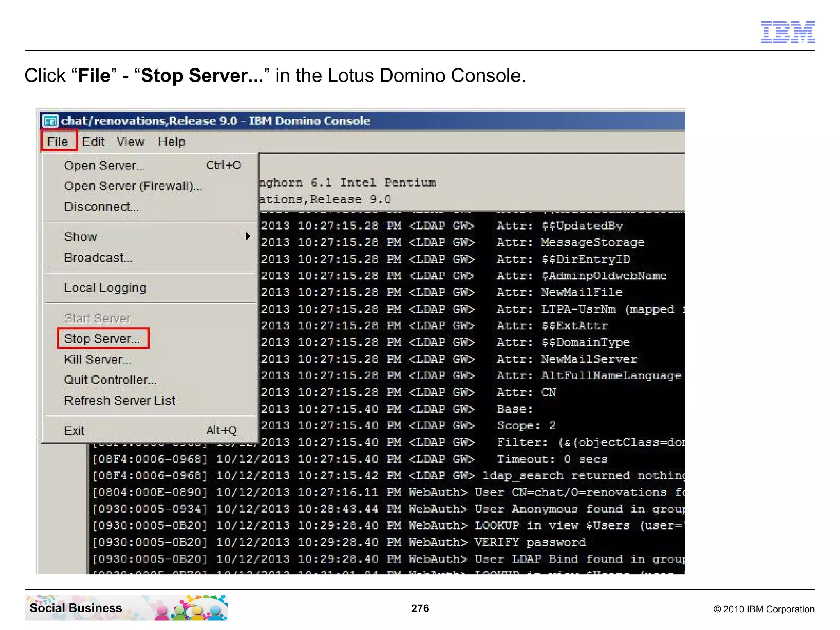
Task: Open the Edit menu
Action: click(x=93, y=142)
